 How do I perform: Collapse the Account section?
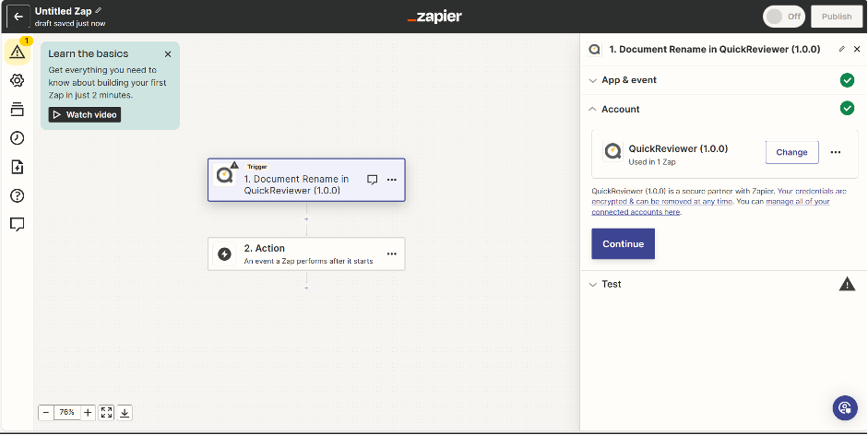[620, 109]
